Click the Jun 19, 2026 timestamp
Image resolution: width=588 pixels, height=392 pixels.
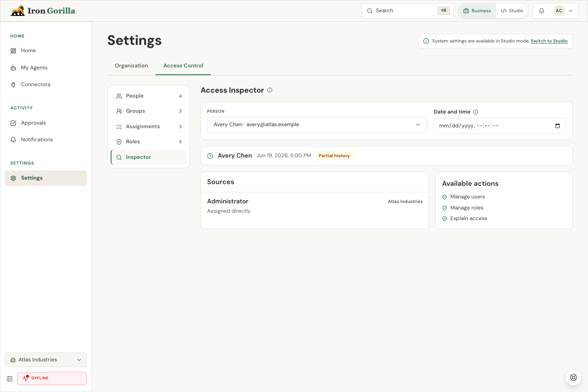(284, 156)
